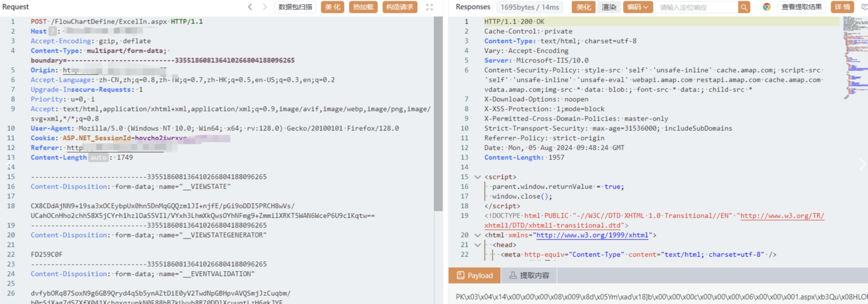The height and width of the screenshot is (304, 868).
Task: Open the w3.org/1999/xhtml link
Action: tap(592, 235)
